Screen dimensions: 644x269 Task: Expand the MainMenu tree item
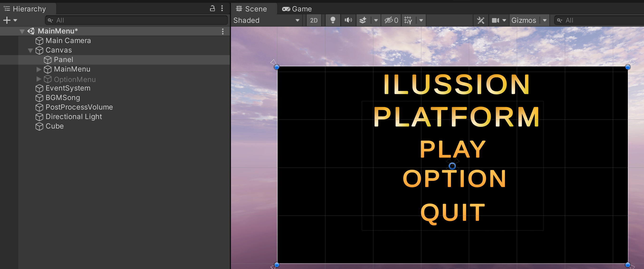pyautogui.click(x=38, y=69)
